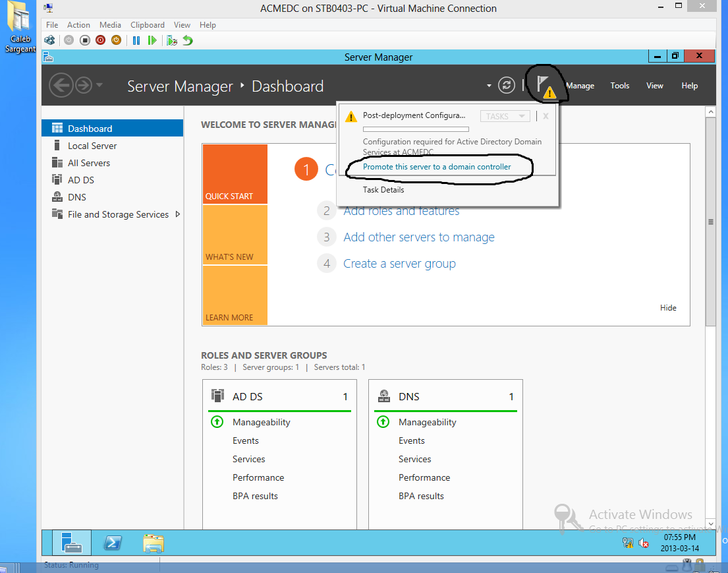Viewport: 728px width, 573px height.
Task: Select DNS in the navigation pane
Action: coord(113,197)
